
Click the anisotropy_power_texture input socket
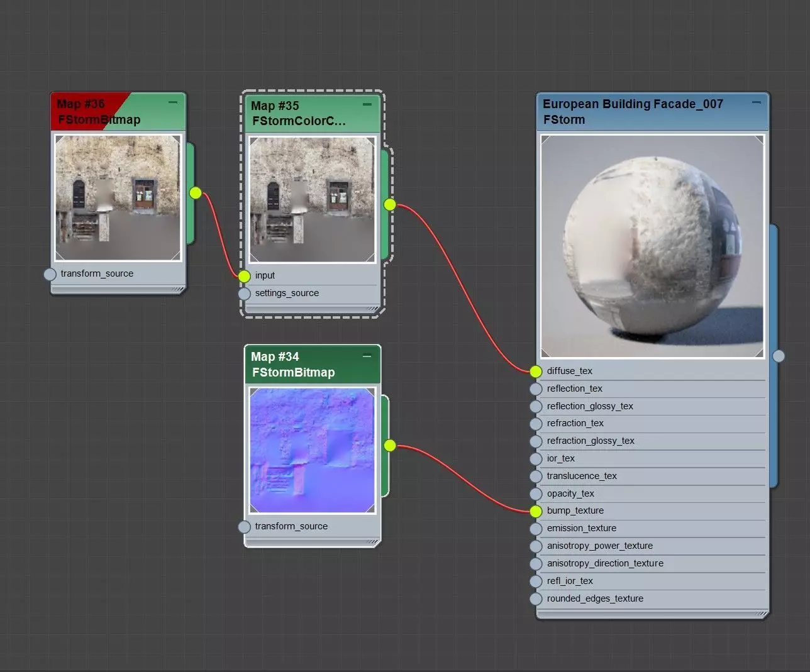536,546
